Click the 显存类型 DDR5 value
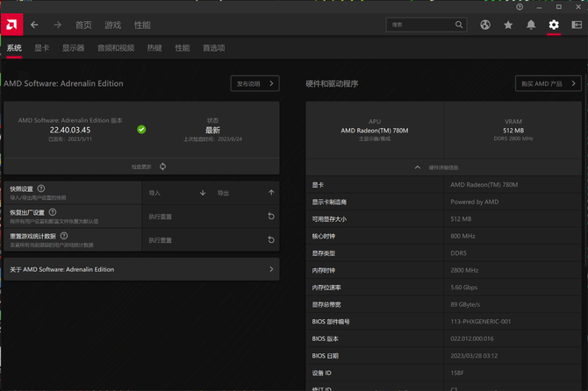The width and height of the screenshot is (588, 391). click(458, 253)
